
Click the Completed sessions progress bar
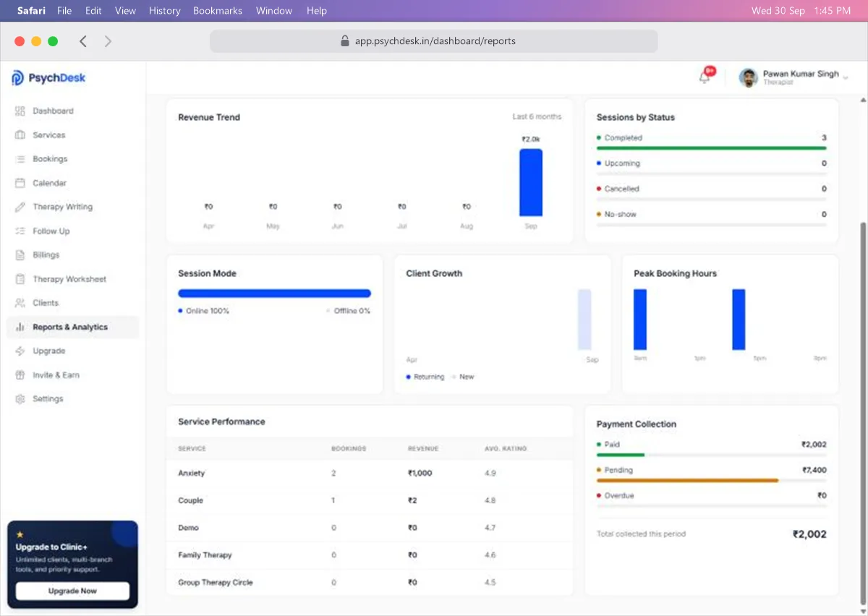[x=711, y=148]
